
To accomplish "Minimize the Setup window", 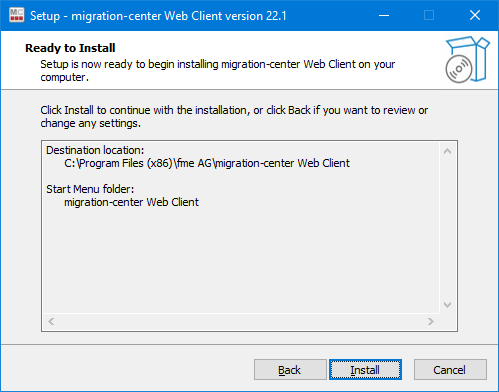I will click(x=384, y=15).
